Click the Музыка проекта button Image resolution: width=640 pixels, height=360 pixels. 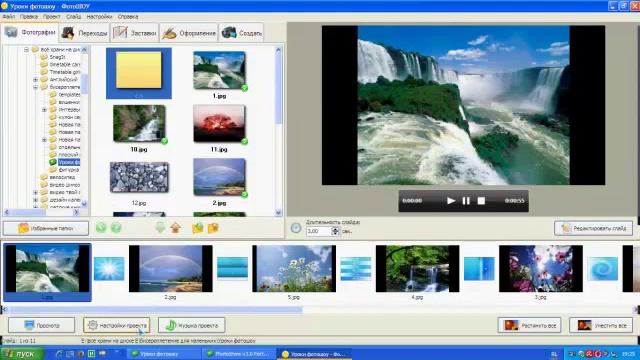(191, 325)
